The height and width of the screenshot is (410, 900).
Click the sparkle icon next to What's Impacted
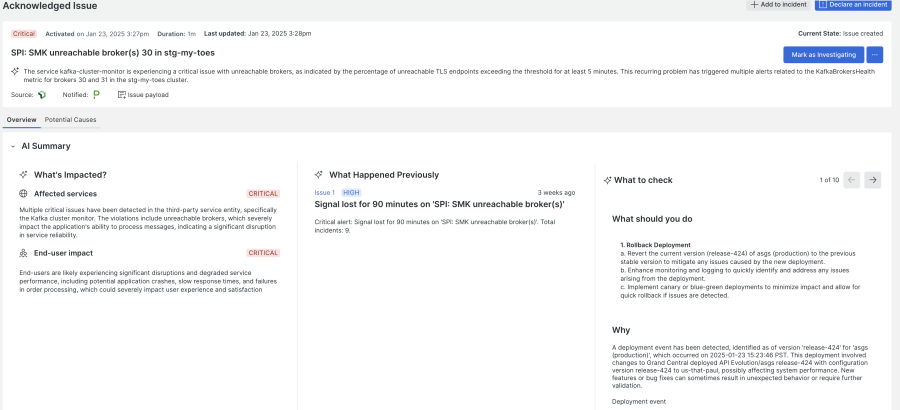[23, 174]
